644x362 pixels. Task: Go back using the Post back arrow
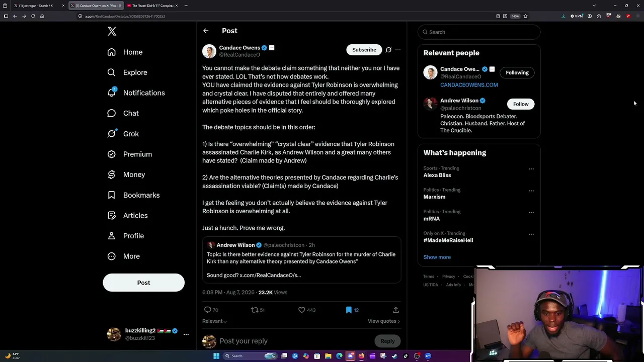[206, 31]
